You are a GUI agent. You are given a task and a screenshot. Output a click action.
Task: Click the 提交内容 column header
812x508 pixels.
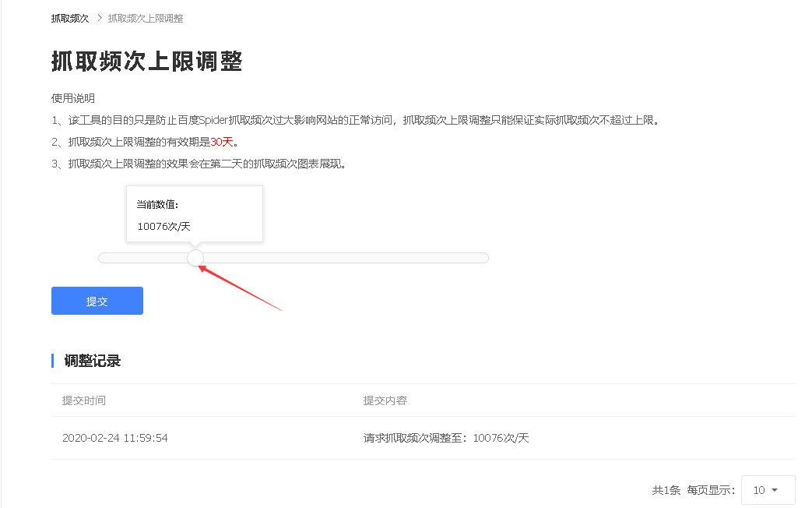click(385, 400)
